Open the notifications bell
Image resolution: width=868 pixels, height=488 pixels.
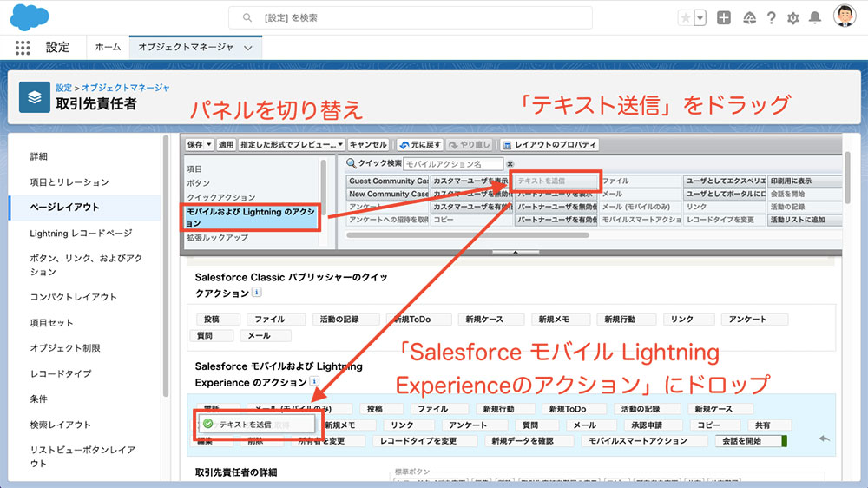tap(815, 18)
